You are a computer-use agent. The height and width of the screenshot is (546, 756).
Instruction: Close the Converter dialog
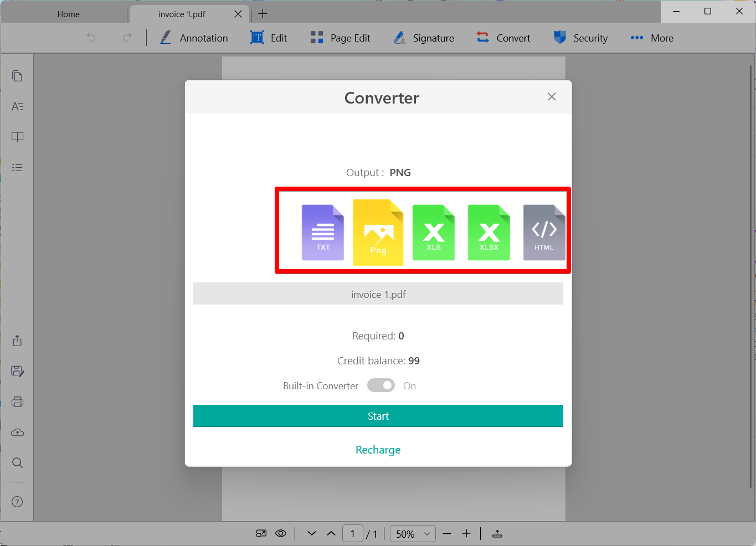(552, 97)
